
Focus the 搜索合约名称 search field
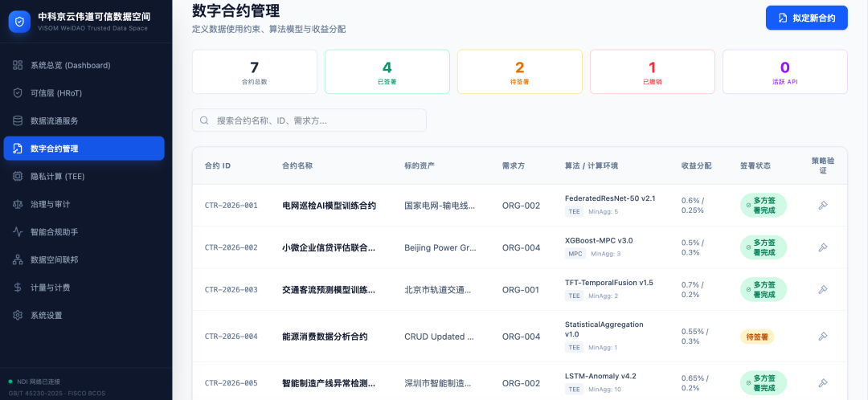click(309, 120)
